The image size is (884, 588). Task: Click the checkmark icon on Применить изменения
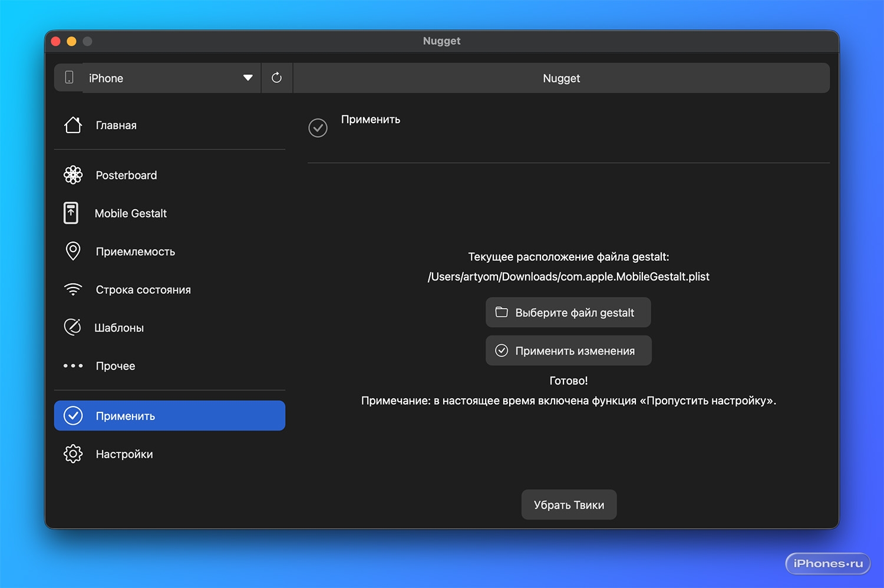point(502,351)
